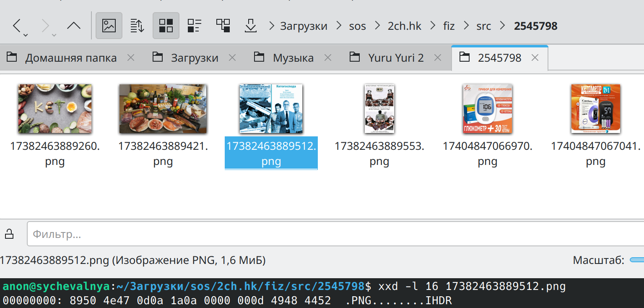644x308 pixels.
Task: Navigate to Загрузки in breadcrumb
Action: tap(304, 26)
